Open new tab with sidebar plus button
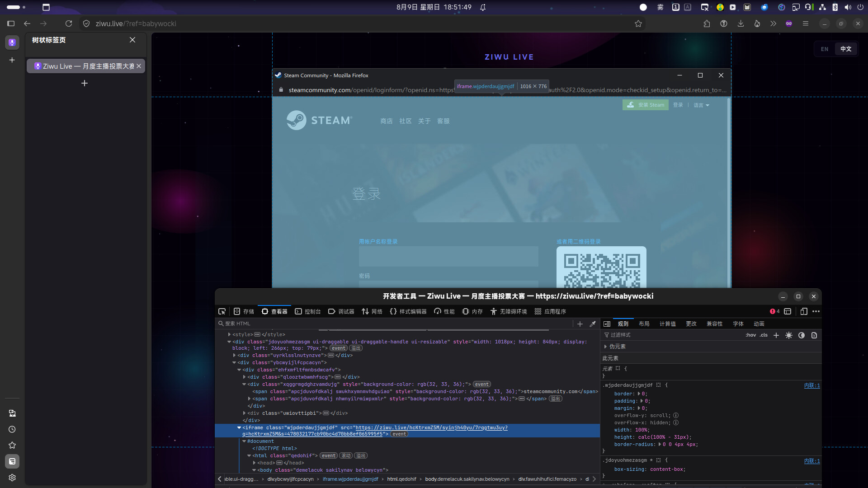 pos(12,60)
